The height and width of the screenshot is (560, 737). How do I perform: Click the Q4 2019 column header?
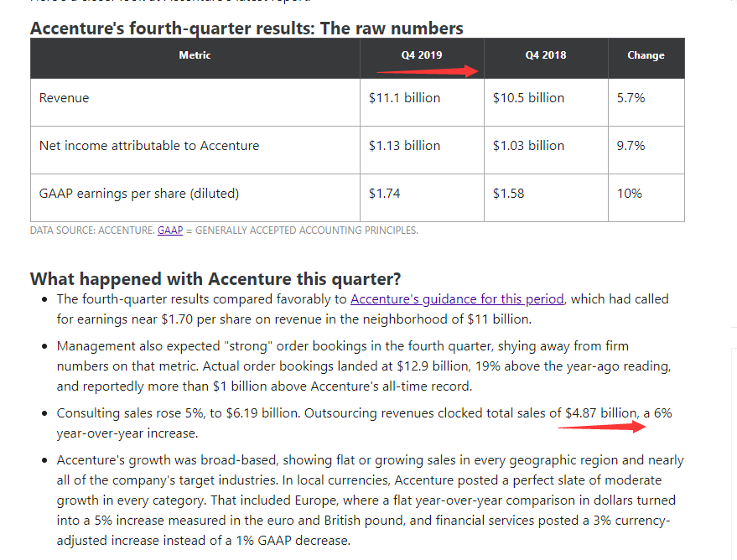pos(422,58)
